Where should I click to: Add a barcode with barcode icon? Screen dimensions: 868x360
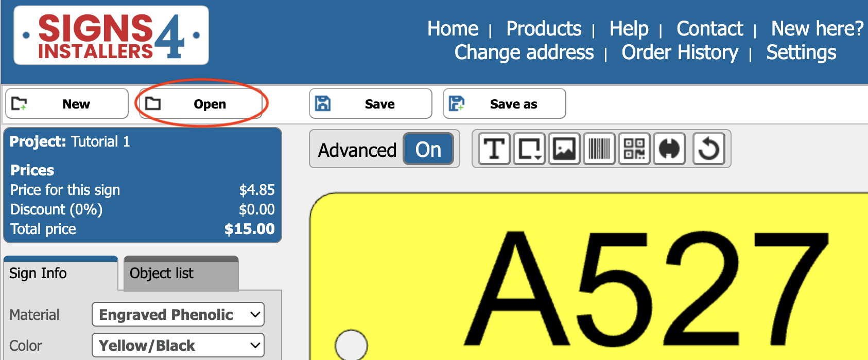point(599,149)
